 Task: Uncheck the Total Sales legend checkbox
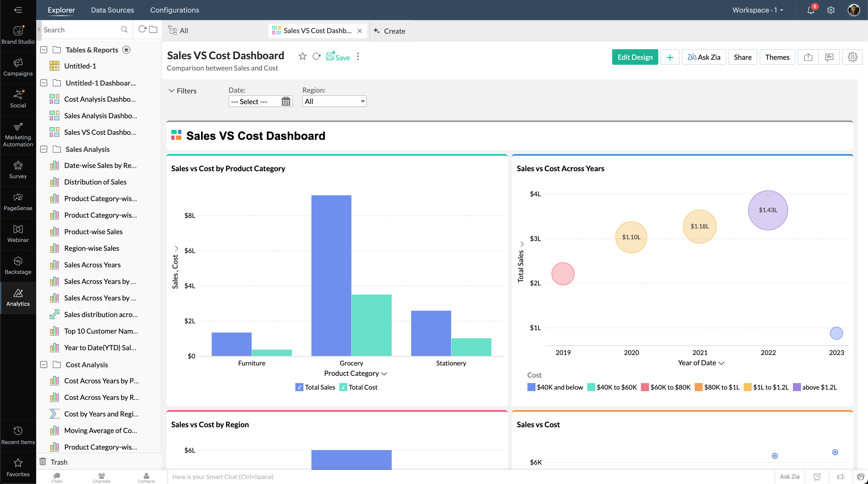[x=299, y=387]
